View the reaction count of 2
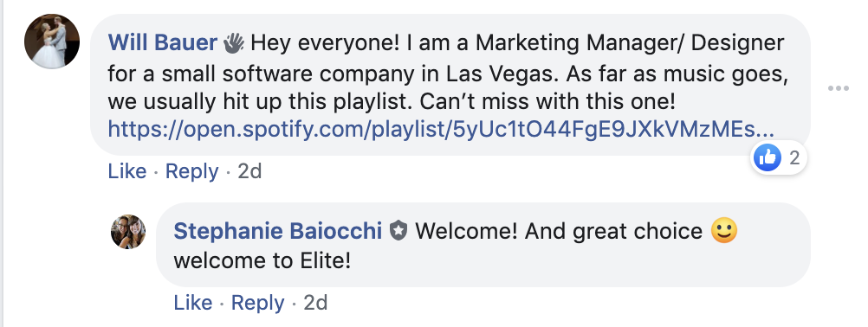Image resolution: width=868 pixels, height=327 pixels. (x=794, y=158)
